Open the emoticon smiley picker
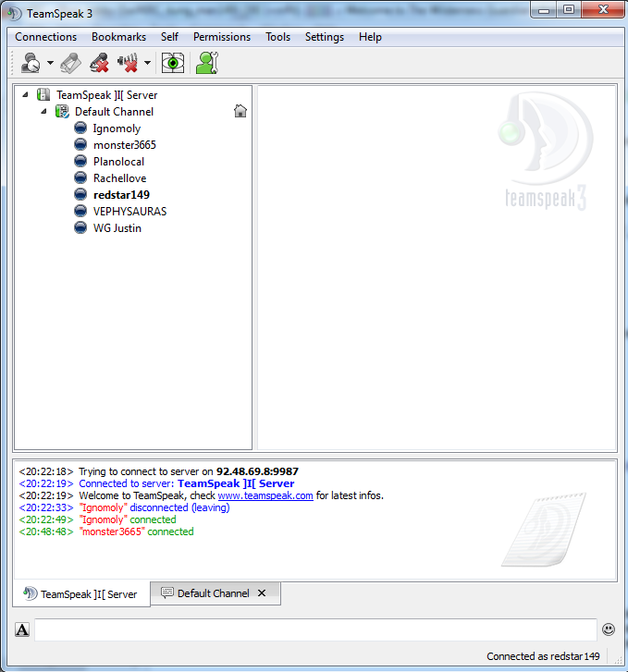Image resolution: width=628 pixels, height=672 pixels. pos(609,629)
